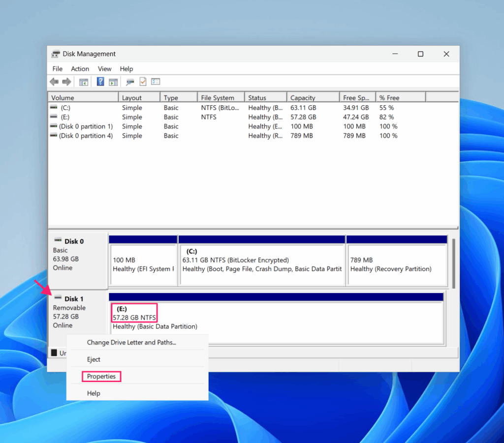Select the 789 MB Recovery Partition block

[397, 261]
